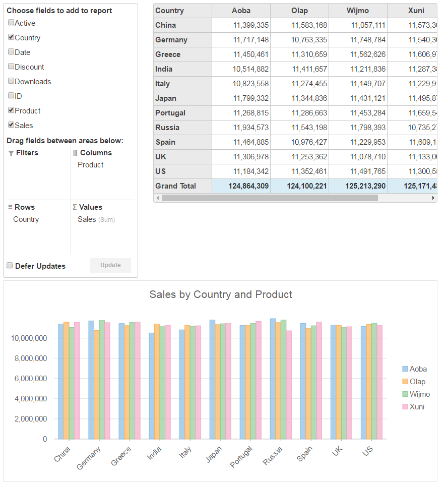The width and height of the screenshot is (448, 482).
Task: Check the Discount field checkbox
Action: [x=11, y=67]
